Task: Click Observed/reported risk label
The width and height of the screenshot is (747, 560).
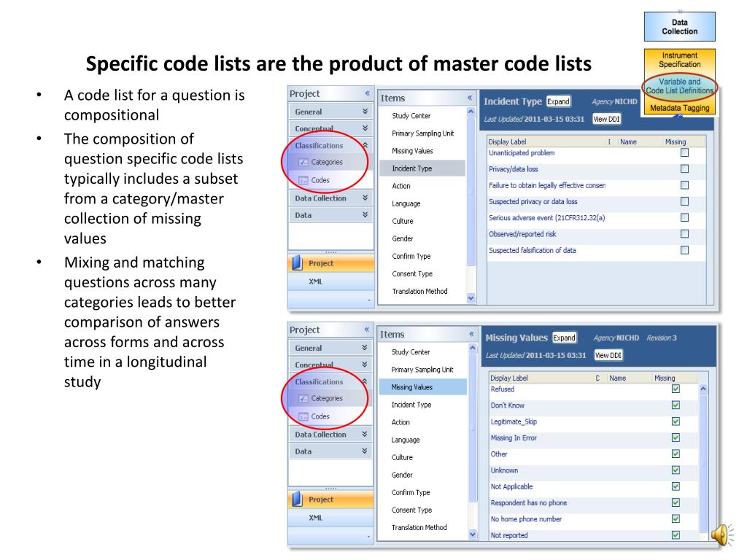Action: (522, 234)
